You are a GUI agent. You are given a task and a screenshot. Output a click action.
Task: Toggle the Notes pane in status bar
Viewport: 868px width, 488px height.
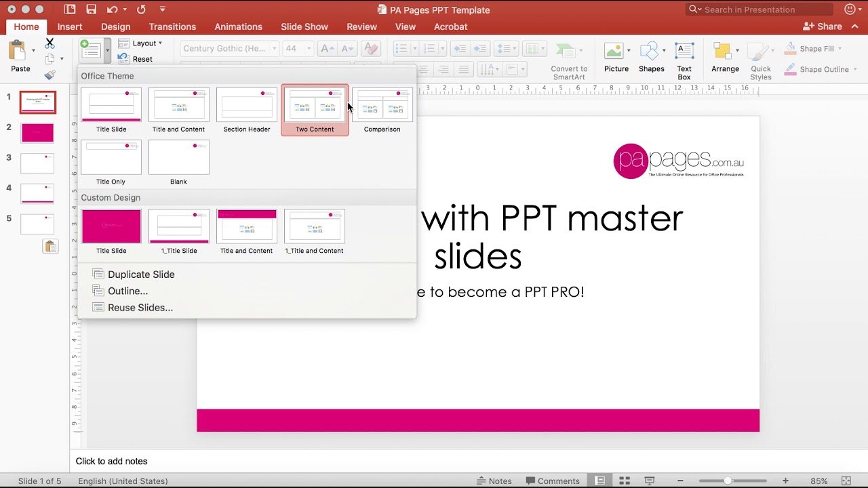494,481
